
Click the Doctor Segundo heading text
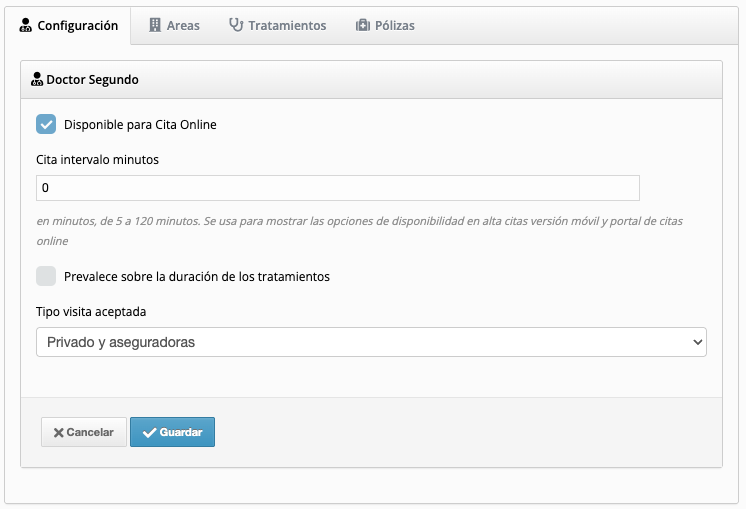pos(92,79)
